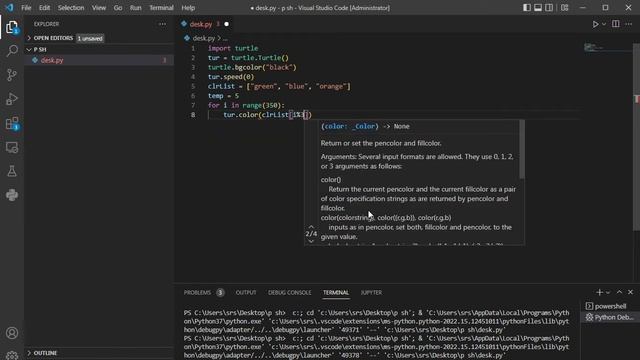640x360 pixels.
Task: Open the Explorer view in activity bar
Action: coord(12,27)
